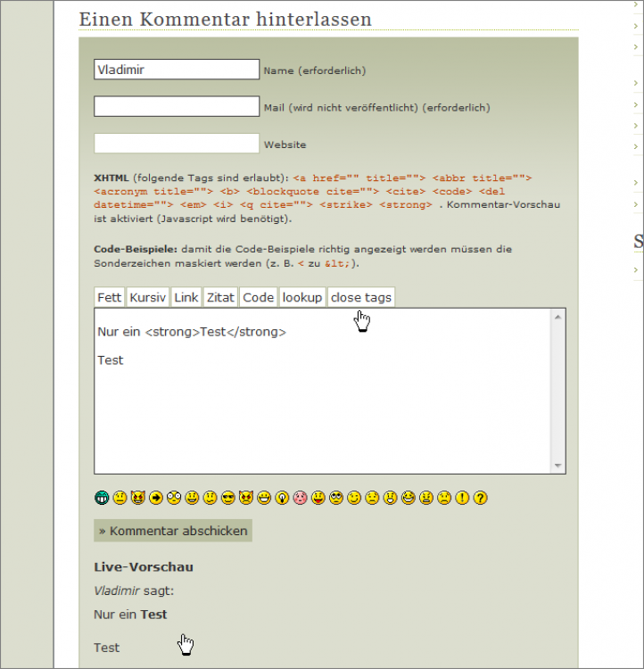Image resolution: width=644 pixels, height=669 pixels.
Task: Insert the lightbulb idea smiley
Action: (282, 498)
